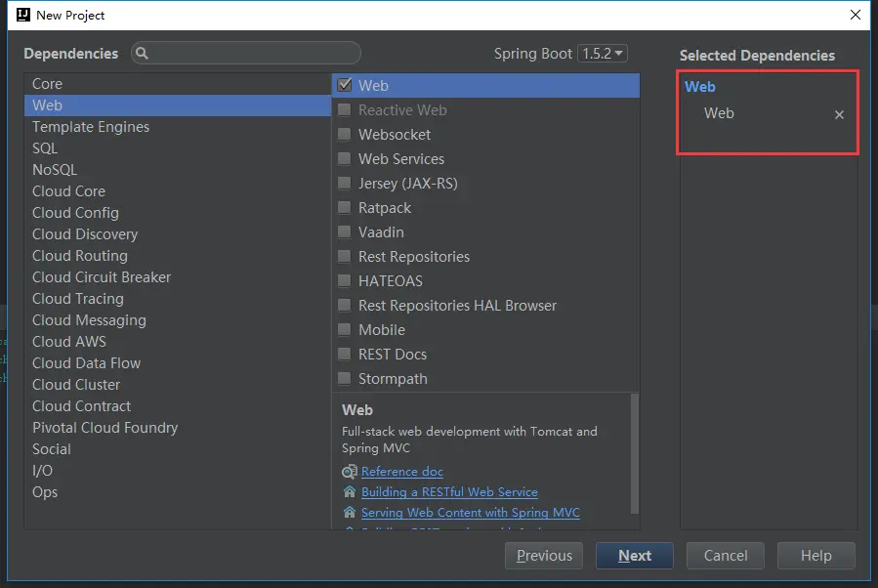Image resolution: width=878 pixels, height=588 pixels.
Task: Enable Rest Repositories dependency
Action: pyautogui.click(x=345, y=257)
